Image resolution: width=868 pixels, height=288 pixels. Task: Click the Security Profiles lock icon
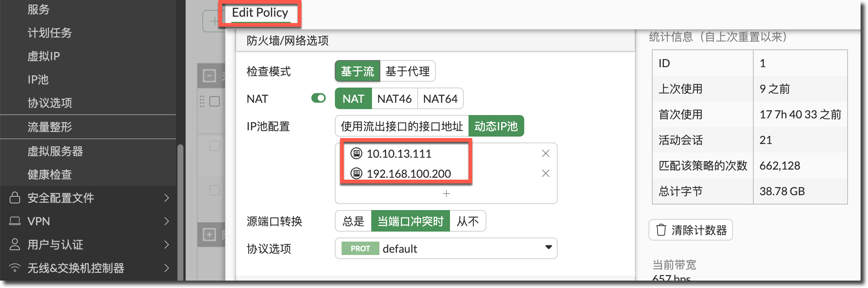(x=15, y=198)
